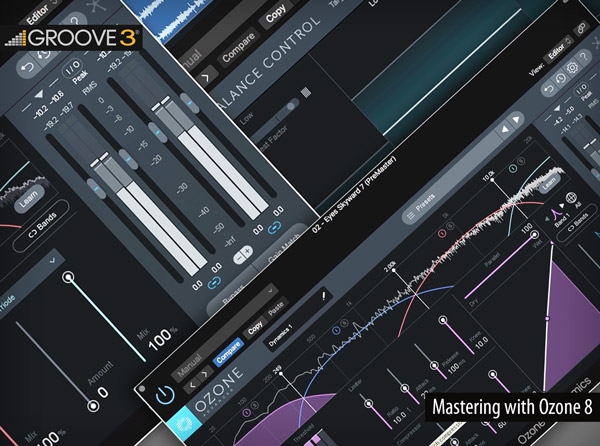Click the Ratio 10.0:1 slider handle

(368, 404)
